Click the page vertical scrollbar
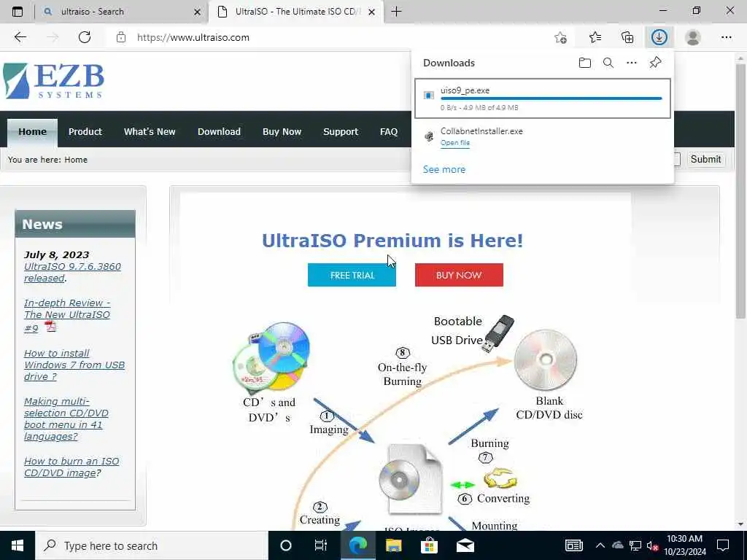The image size is (747, 560). click(740, 190)
